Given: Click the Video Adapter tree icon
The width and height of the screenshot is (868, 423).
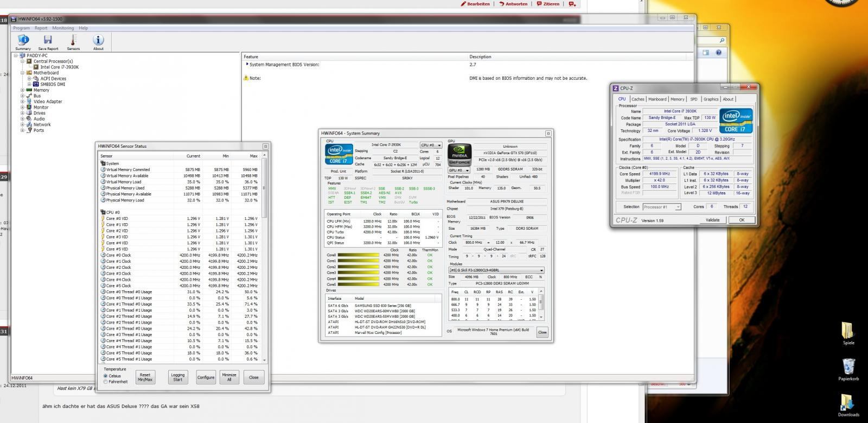Looking at the screenshot, I should pyautogui.click(x=29, y=102).
